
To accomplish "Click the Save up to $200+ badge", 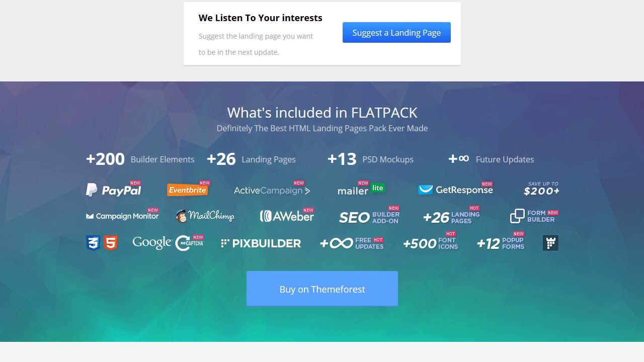I will click(541, 189).
